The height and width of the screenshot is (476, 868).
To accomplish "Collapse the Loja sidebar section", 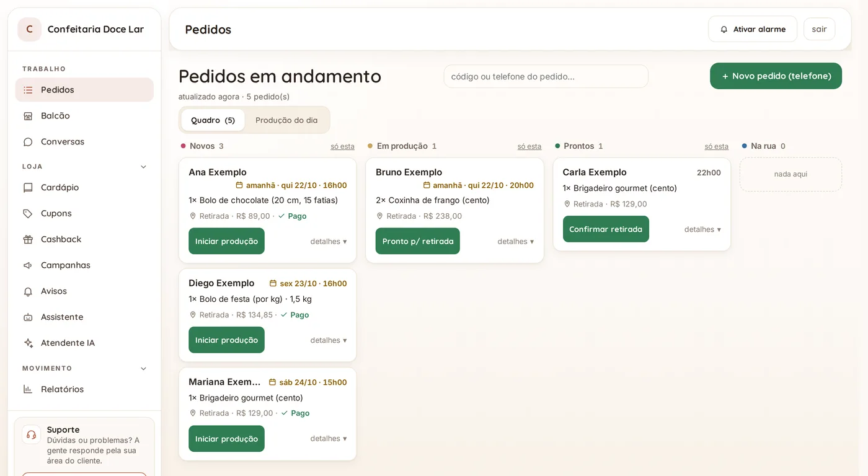I will click(x=143, y=167).
